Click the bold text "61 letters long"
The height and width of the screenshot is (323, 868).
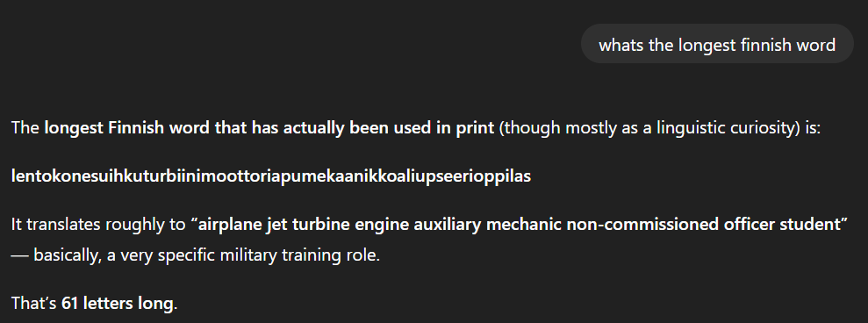pyautogui.click(x=118, y=304)
